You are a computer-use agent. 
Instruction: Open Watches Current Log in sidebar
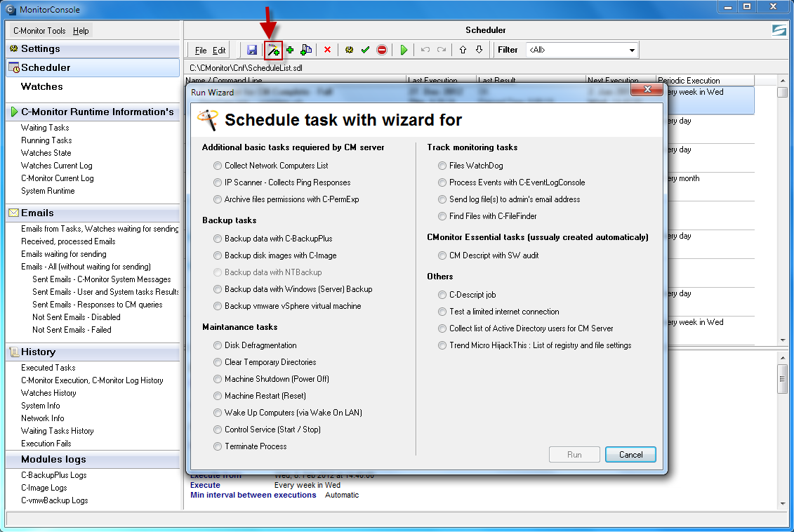56,166
